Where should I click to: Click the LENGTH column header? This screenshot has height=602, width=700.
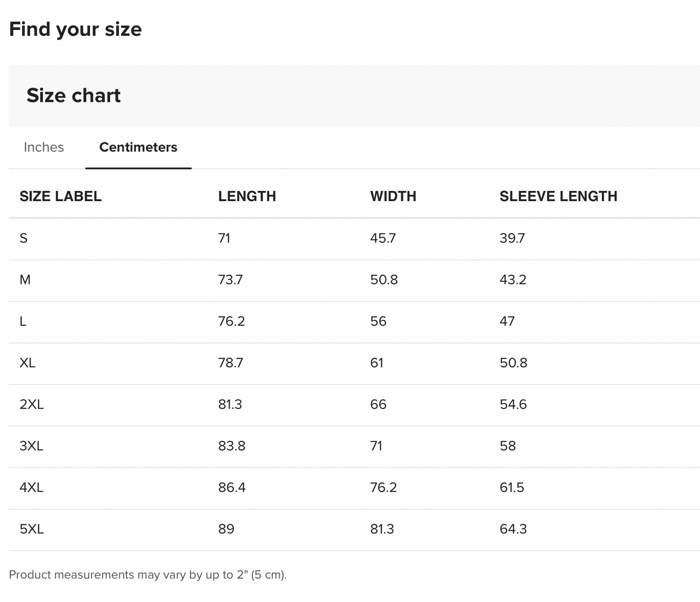point(247,196)
